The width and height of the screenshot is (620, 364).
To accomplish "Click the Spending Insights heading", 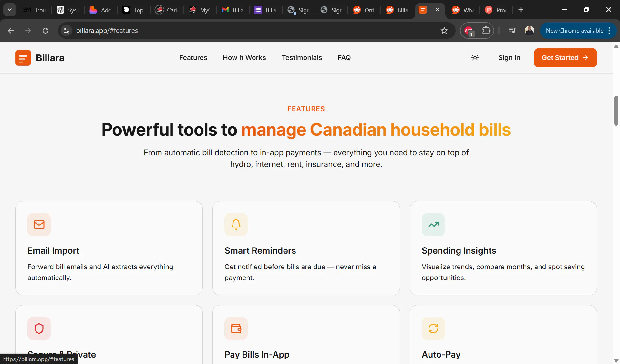I will click(459, 251).
